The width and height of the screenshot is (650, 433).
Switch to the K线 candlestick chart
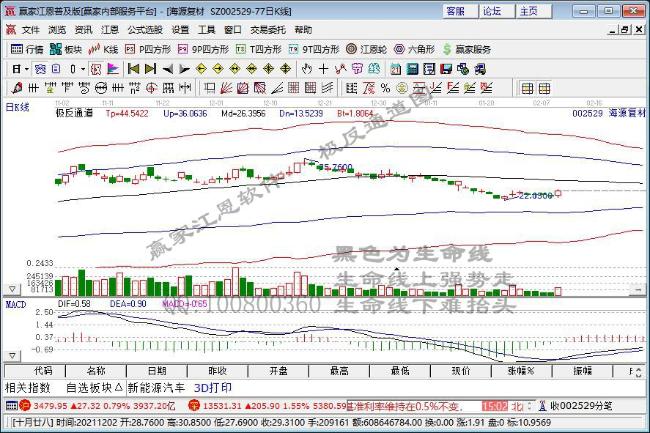point(103,49)
